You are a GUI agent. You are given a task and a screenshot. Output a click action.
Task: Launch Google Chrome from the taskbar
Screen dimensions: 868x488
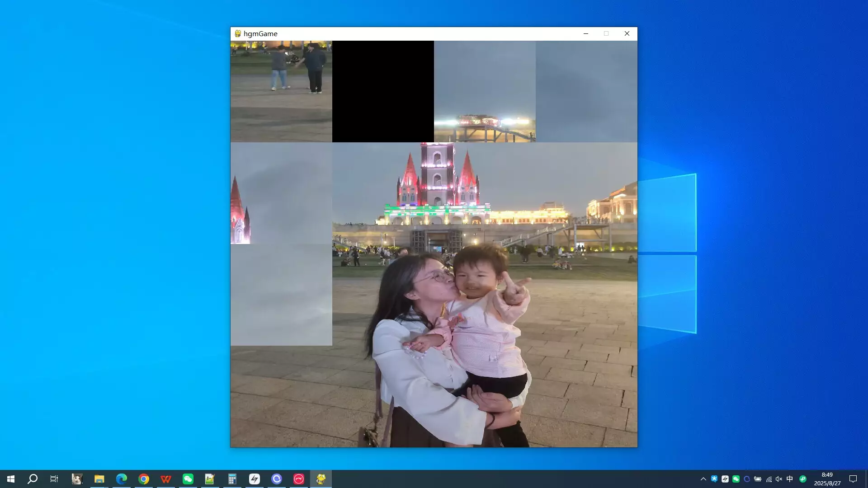pyautogui.click(x=144, y=479)
